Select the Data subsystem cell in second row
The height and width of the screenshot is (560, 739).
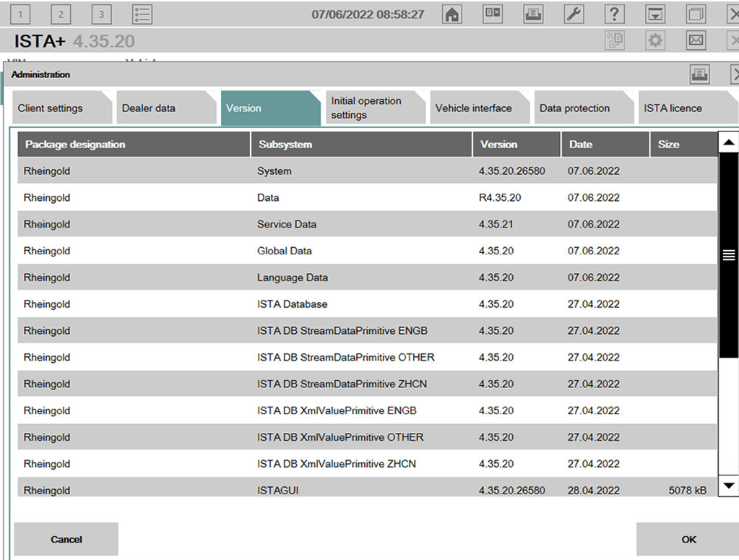(x=268, y=197)
